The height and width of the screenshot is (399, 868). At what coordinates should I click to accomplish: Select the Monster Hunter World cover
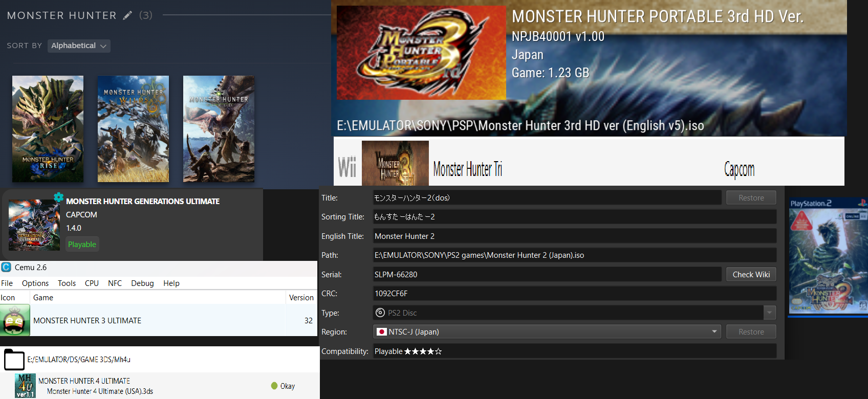[219, 129]
